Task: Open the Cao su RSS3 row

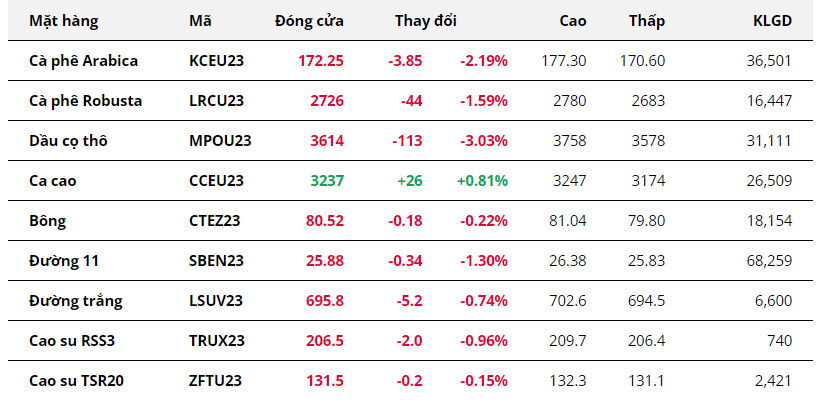Action: pyautogui.click(x=72, y=340)
